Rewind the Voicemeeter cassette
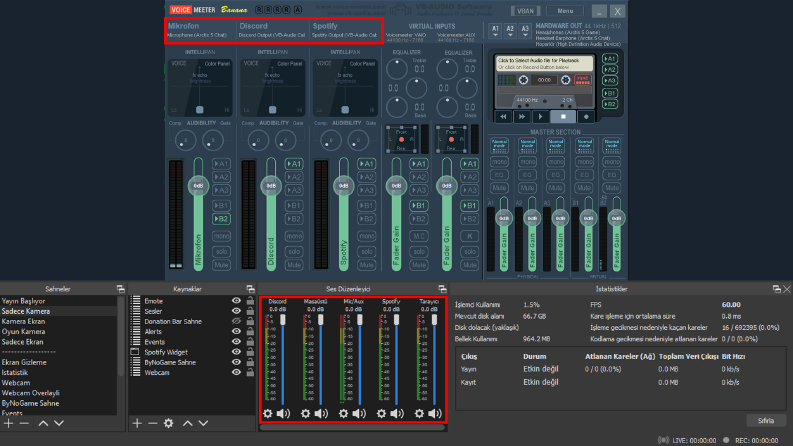This screenshot has width=793, height=446. coord(503,116)
